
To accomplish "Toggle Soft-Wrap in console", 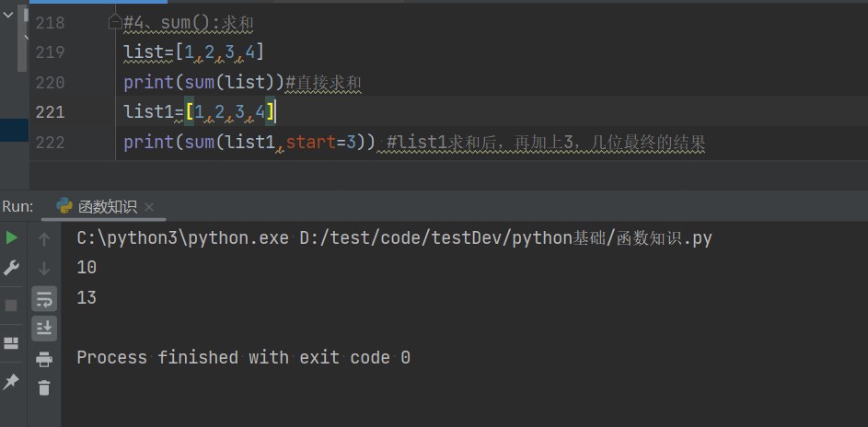I will tap(43, 298).
